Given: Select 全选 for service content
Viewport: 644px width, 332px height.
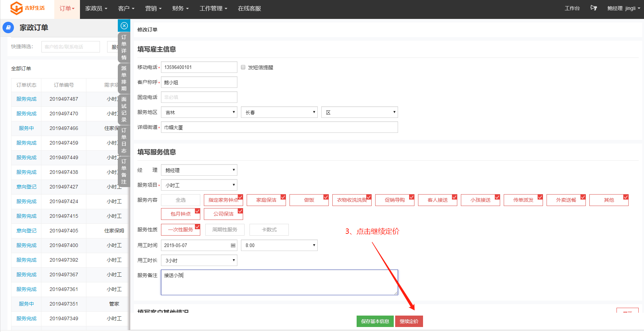Looking at the screenshot, I should 181,200.
